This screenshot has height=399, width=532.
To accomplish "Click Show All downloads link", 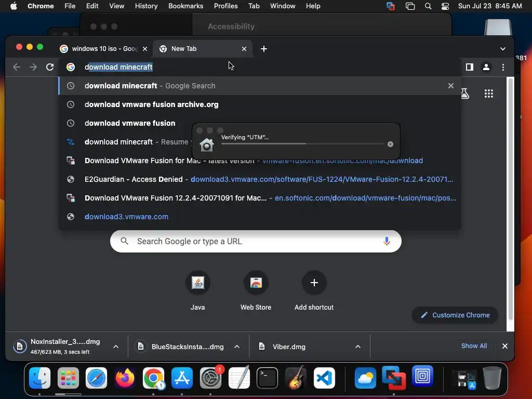I will pos(474,346).
